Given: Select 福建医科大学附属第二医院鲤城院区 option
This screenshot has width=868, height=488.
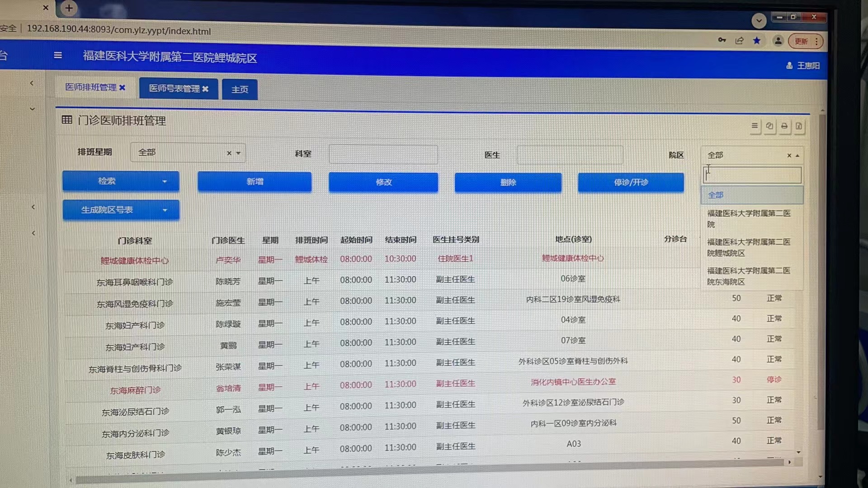Looking at the screenshot, I should [748, 247].
